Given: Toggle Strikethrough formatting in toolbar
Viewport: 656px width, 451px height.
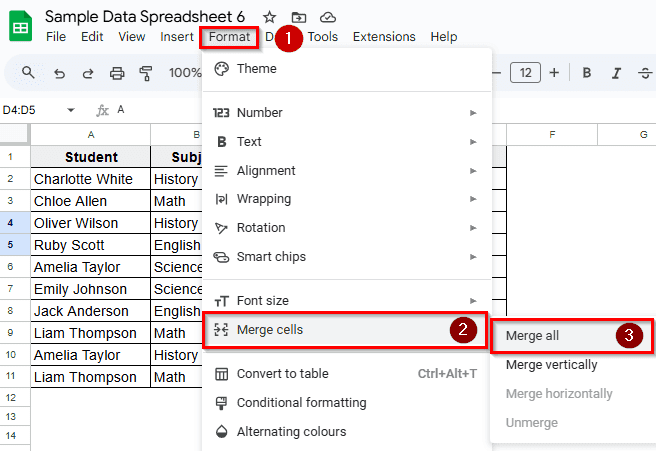Looking at the screenshot, I should pyautogui.click(x=644, y=73).
